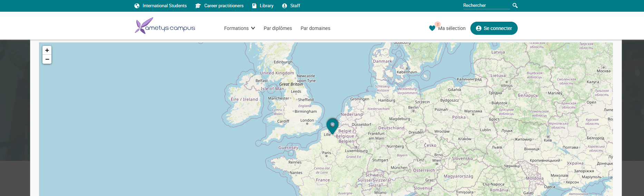This screenshot has width=644, height=196.
Task: Open the International Students link
Action: [x=165, y=6]
